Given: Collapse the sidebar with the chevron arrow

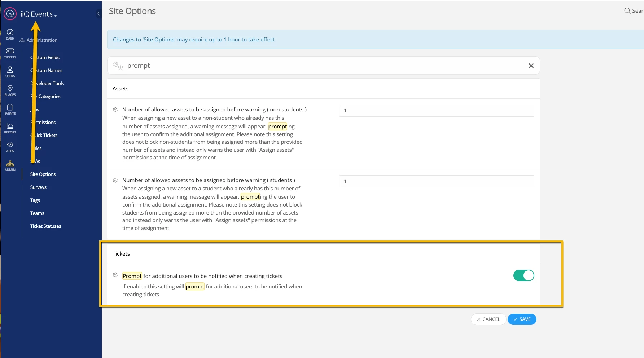Looking at the screenshot, I should click(x=98, y=14).
